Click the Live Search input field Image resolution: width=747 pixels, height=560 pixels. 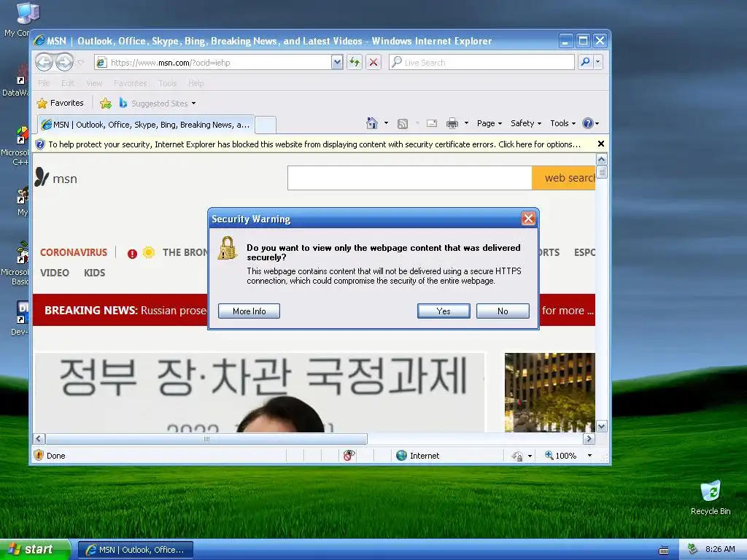(x=482, y=63)
